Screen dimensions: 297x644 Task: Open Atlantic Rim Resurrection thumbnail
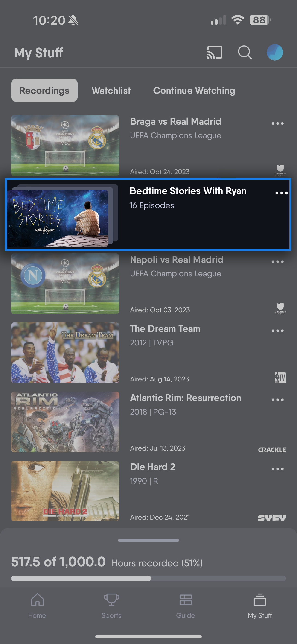tap(65, 422)
